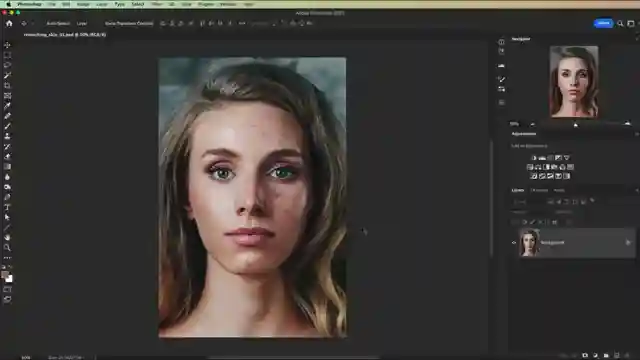Hide the Background layer with eye icon
This screenshot has width=640, height=360.
[x=514, y=242]
